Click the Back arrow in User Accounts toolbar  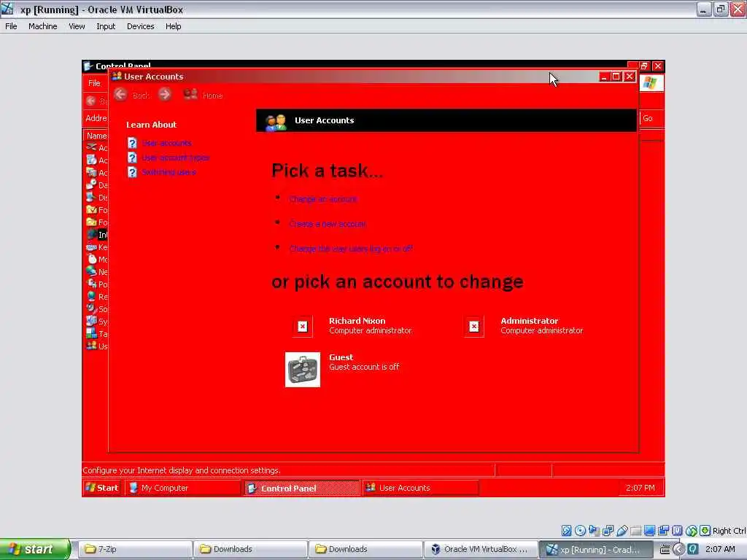(120, 95)
